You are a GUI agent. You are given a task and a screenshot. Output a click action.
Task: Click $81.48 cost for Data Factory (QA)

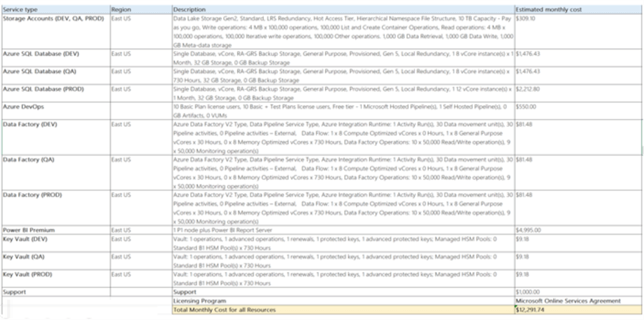pyautogui.click(x=578, y=173)
